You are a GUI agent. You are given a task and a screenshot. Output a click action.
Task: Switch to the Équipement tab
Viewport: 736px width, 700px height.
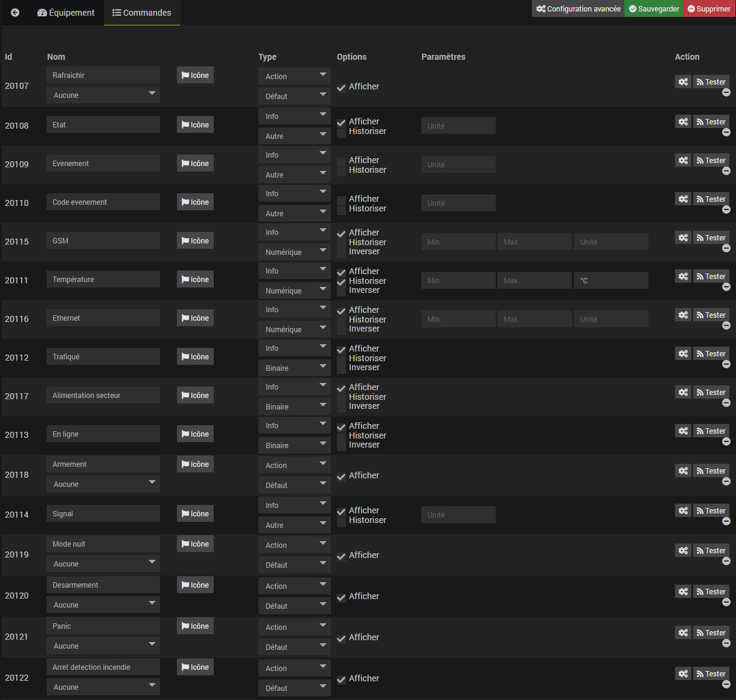[x=66, y=13]
